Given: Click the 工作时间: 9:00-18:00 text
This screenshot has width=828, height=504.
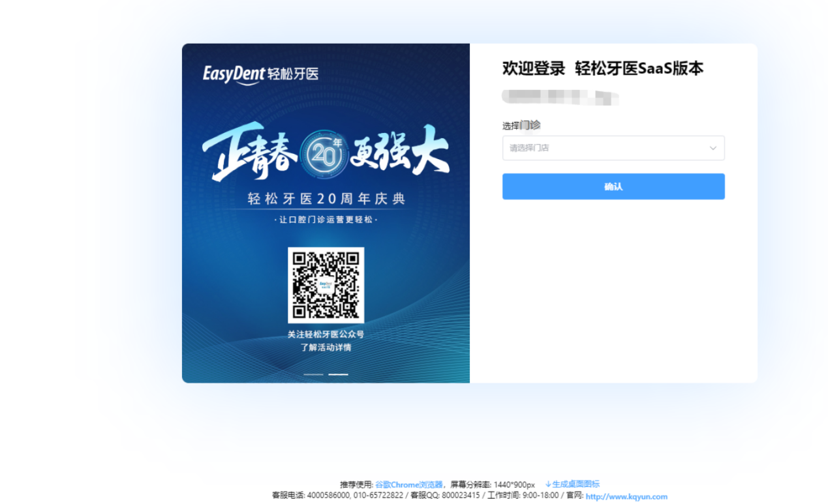Looking at the screenshot, I should (x=522, y=496).
